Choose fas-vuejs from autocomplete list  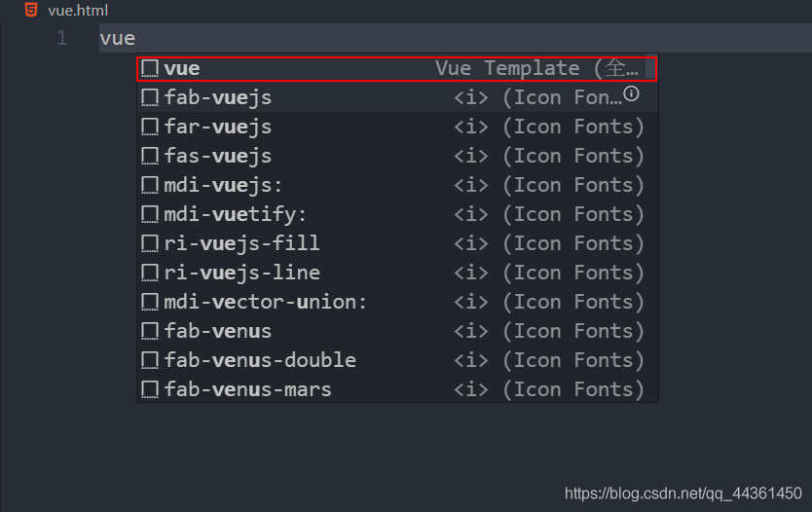tap(218, 156)
